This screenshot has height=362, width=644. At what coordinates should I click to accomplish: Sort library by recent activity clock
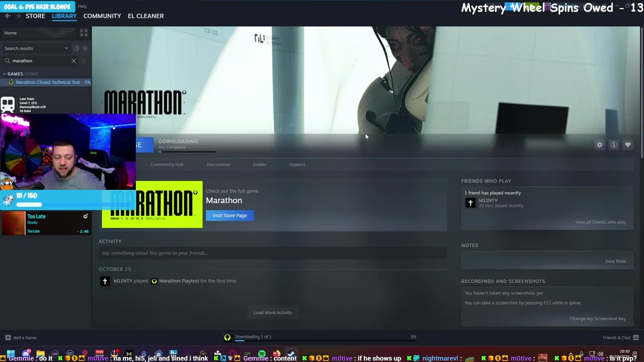pyautogui.click(x=76, y=48)
